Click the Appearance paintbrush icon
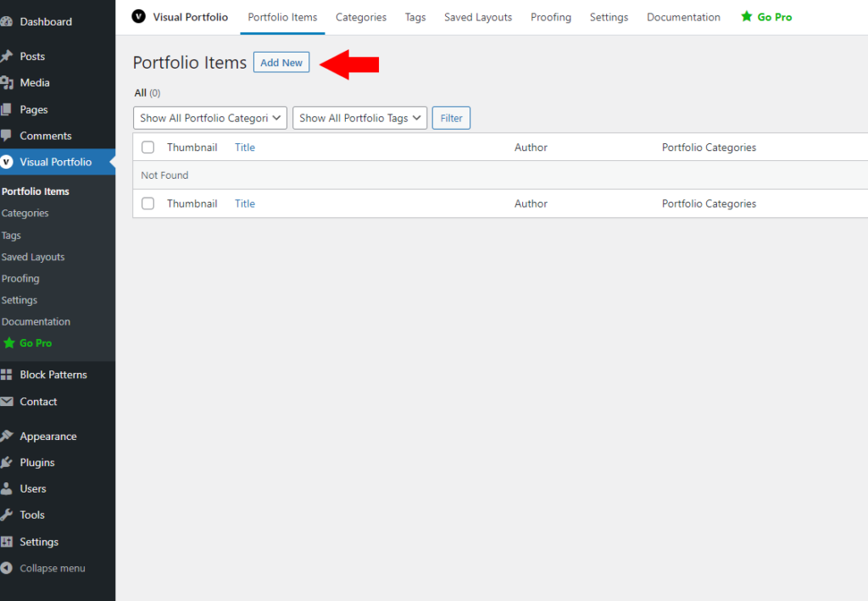This screenshot has height=601, width=868. coord(6,436)
